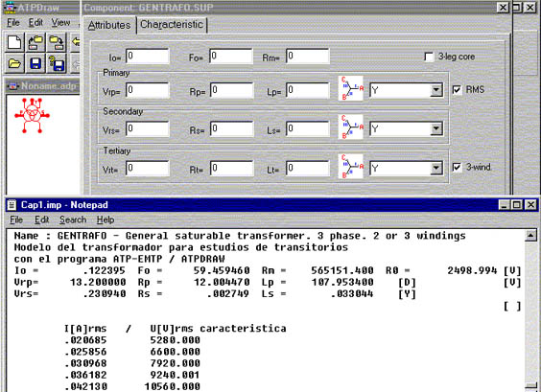Click the Ls= secondary inductance field
Screen dimensions: 541x392
[x=308, y=129]
